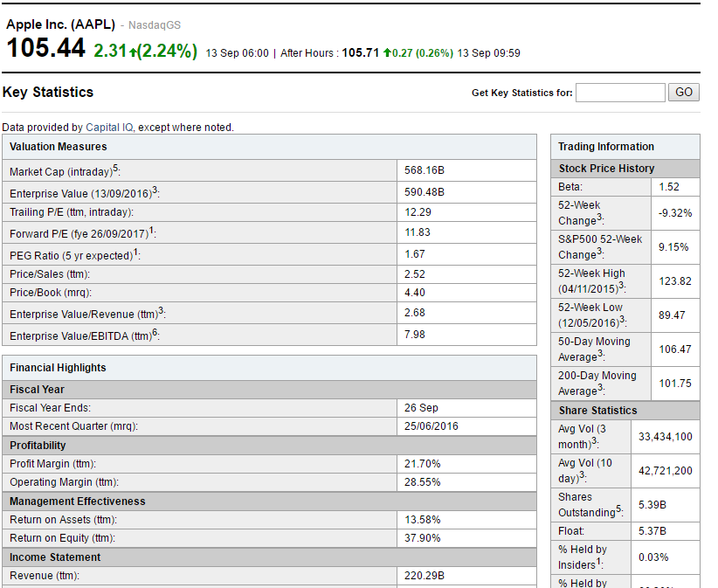
Task: Select the Market Cap value 568.16B
Action: (424, 170)
